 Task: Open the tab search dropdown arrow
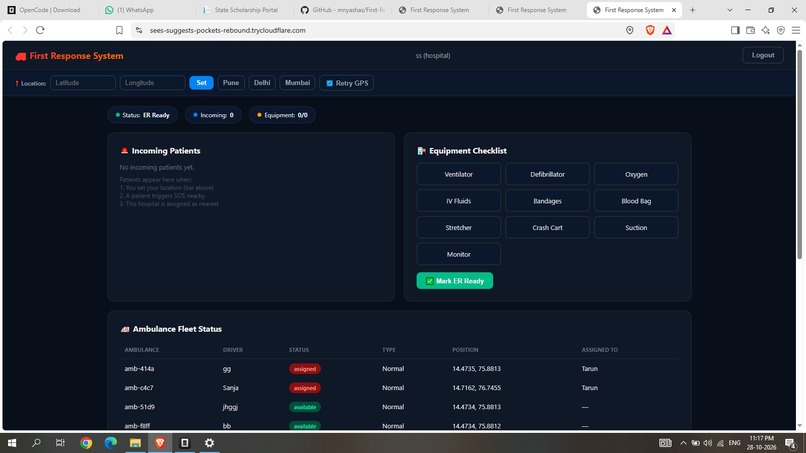click(729, 10)
